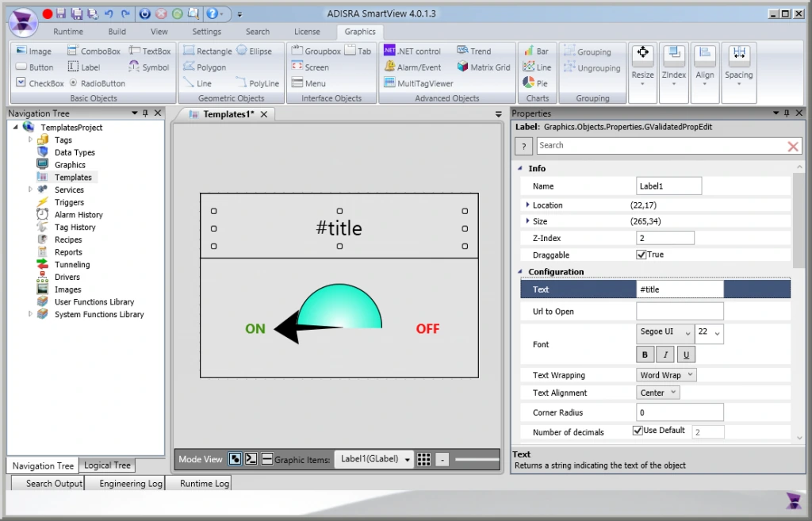Toggle Bold font style

coord(645,354)
